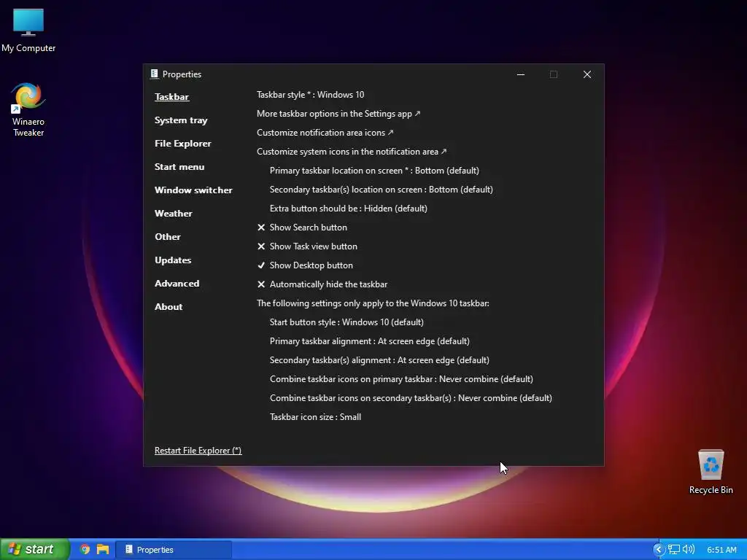Toggle Show Desktop button option

click(305, 265)
